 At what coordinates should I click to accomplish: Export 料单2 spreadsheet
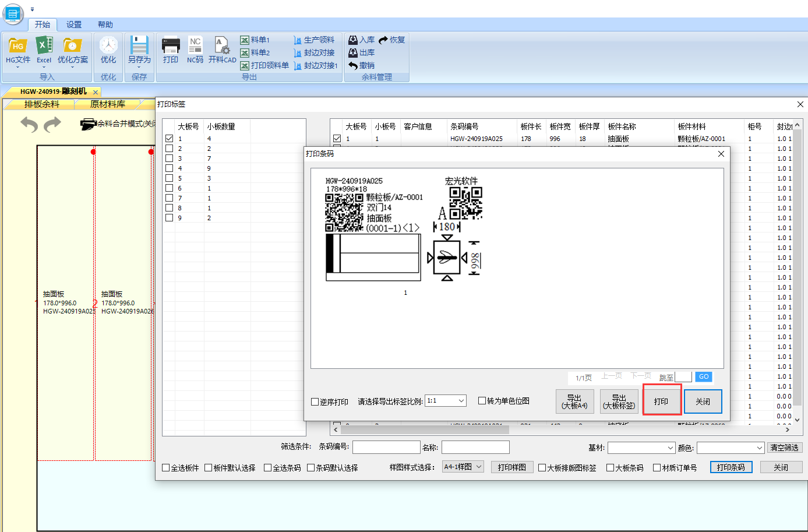click(x=255, y=52)
